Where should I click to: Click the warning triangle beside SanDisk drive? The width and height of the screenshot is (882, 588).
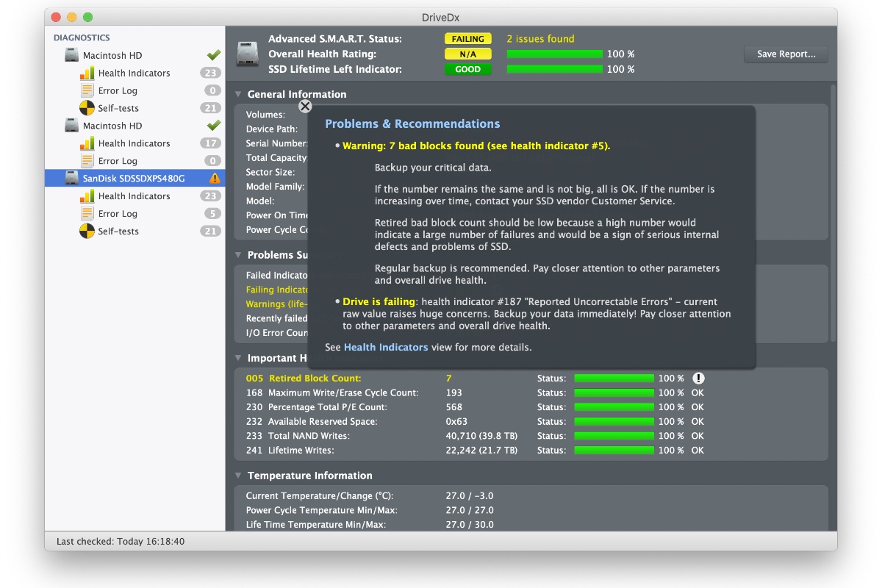[212, 178]
